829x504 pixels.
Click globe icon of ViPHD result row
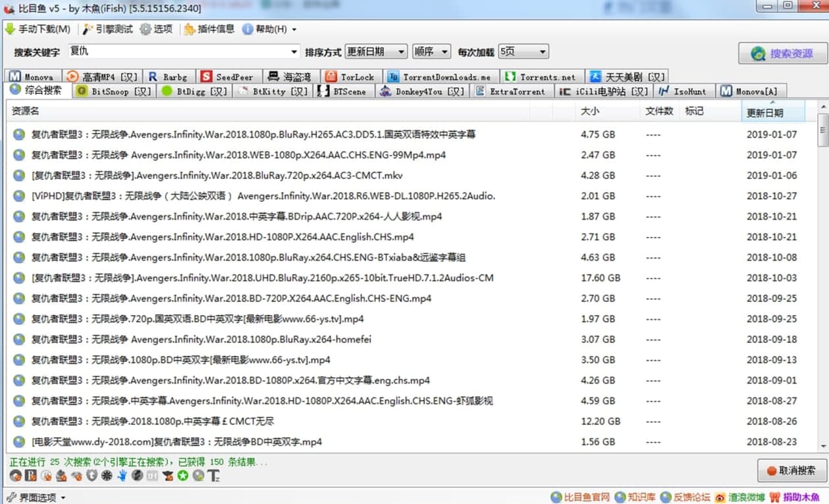click(x=19, y=195)
